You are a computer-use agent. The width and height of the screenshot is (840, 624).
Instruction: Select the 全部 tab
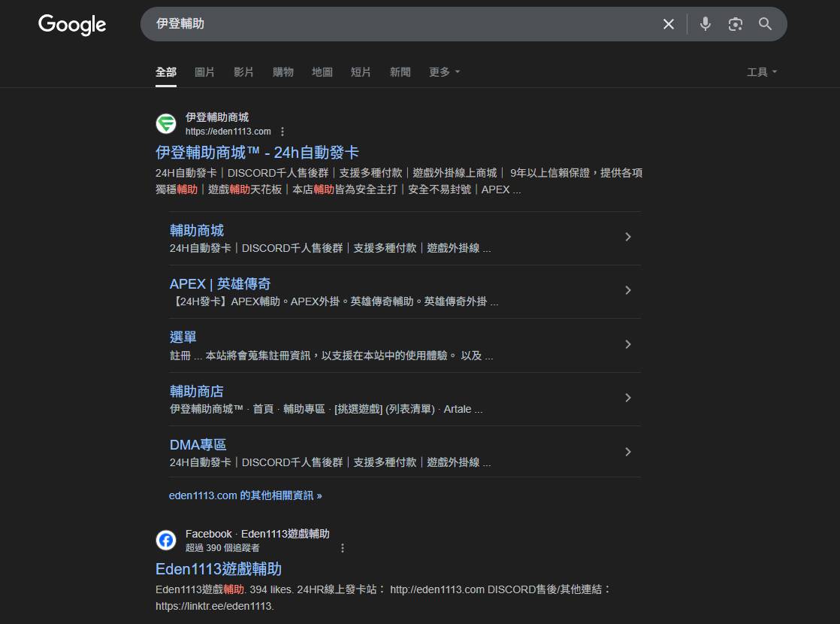click(165, 72)
